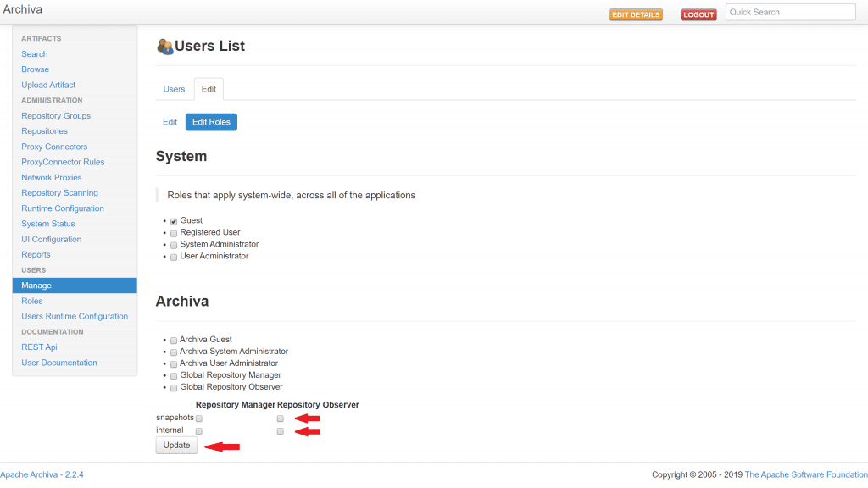Open Repository Groups in the sidebar
Screen dimensions: 868x488
pyautogui.click(x=56, y=116)
